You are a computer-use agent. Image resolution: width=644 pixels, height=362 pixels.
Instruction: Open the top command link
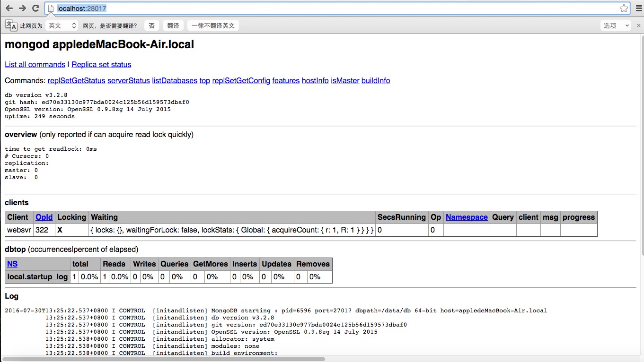pyautogui.click(x=205, y=81)
